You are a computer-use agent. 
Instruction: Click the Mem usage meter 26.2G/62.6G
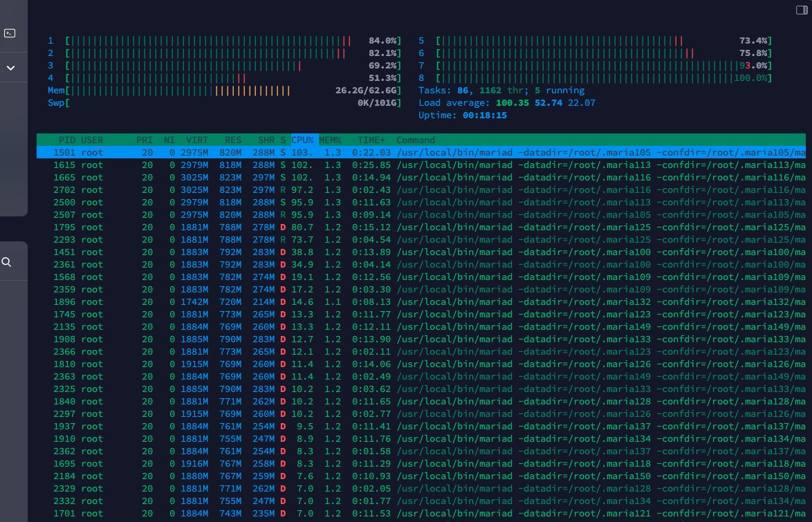(x=225, y=90)
